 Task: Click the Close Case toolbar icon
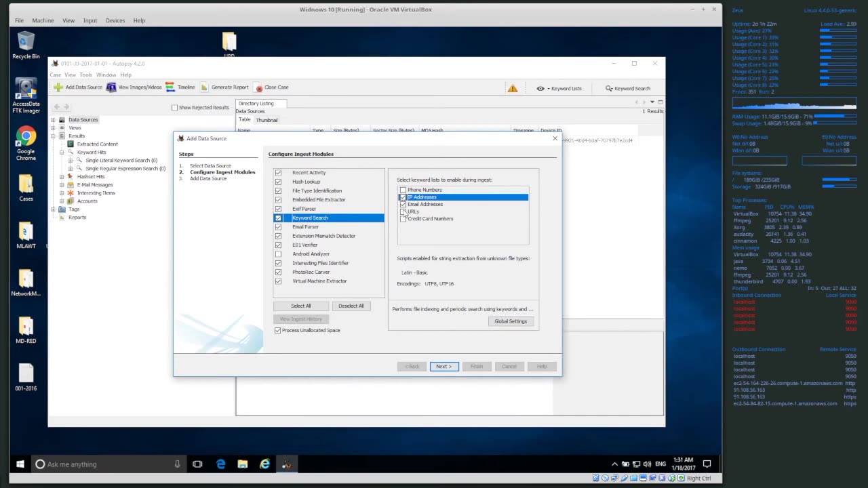[x=258, y=87]
